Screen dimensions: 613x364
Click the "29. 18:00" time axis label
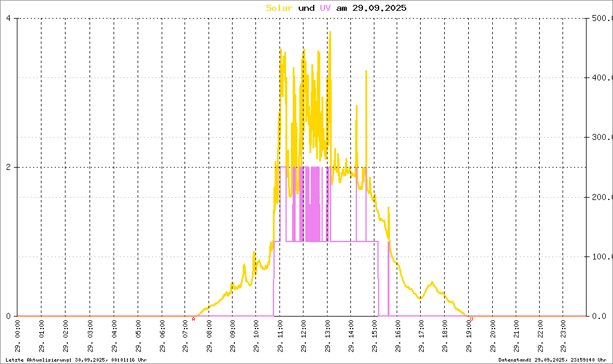[445, 336]
